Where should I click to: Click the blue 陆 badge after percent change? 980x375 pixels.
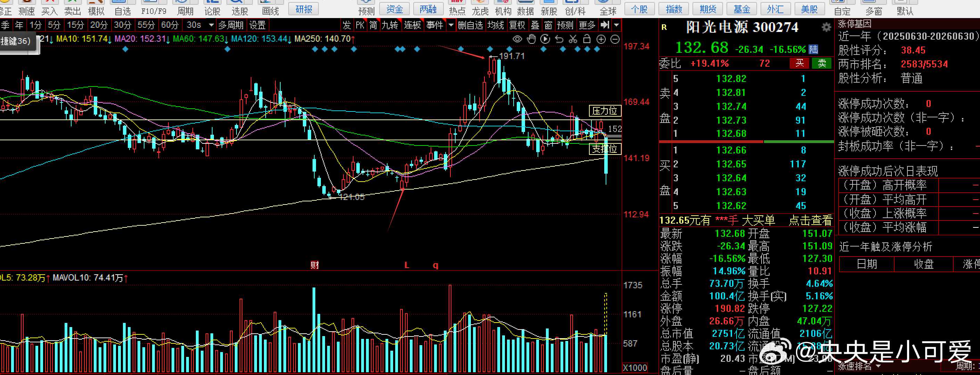pyautogui.click(x=813, y=49)
